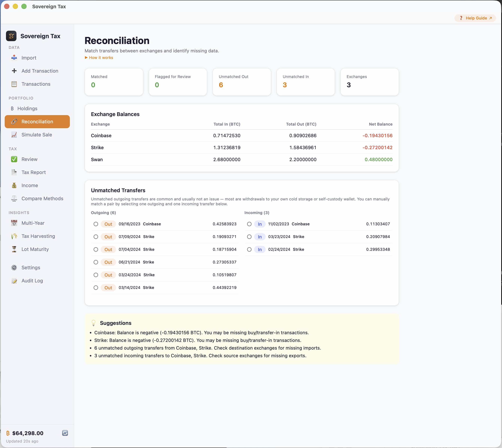This screenshot has height=448, width=502.
Task: Select the Holdings bitcoin icon
Action: [12, 108]
